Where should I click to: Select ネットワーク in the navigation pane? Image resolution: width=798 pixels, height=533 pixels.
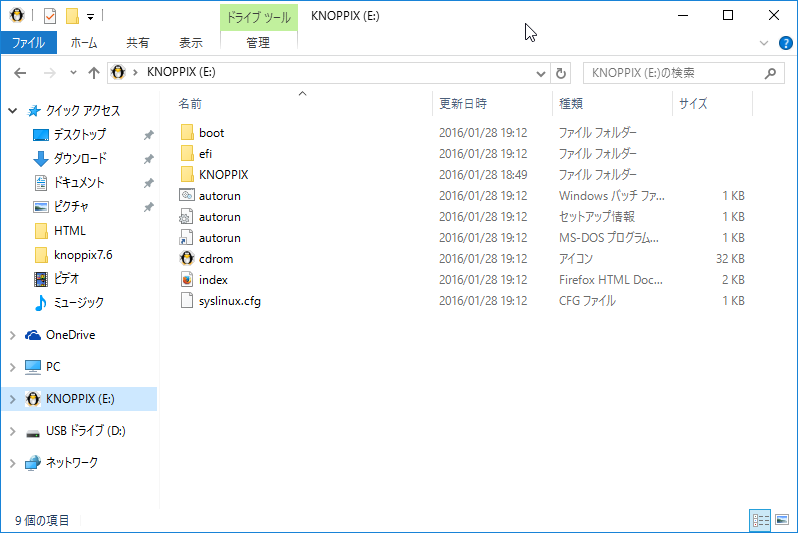tap(72, 462)
